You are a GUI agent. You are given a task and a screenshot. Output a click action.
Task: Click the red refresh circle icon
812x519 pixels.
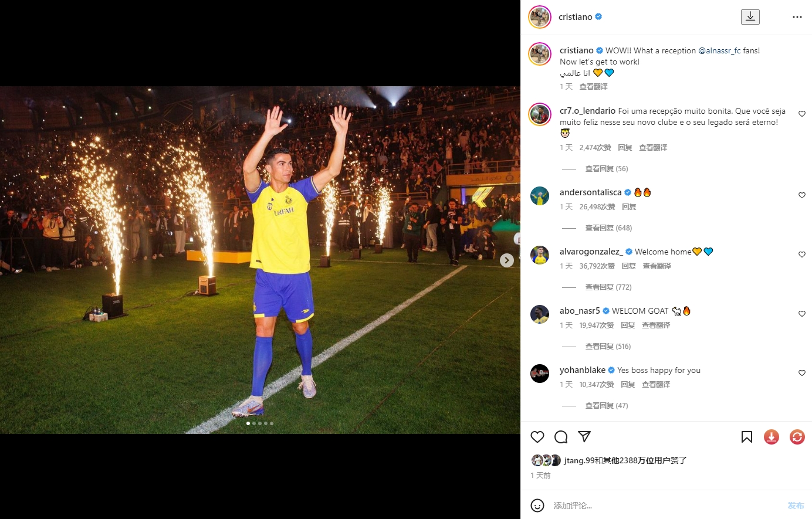click(x=797, y=437)
